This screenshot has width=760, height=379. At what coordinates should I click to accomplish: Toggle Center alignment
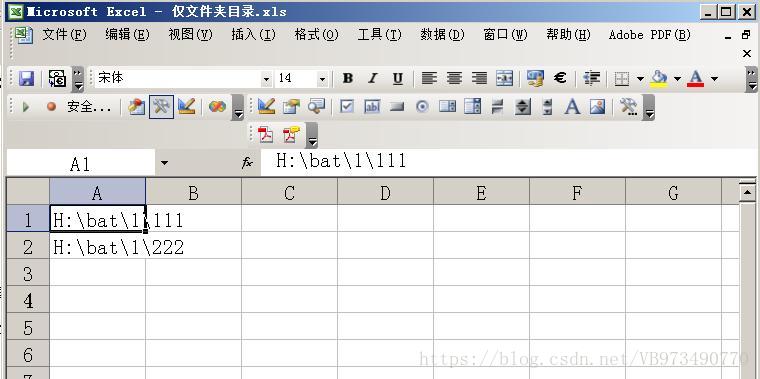(454, 78)
